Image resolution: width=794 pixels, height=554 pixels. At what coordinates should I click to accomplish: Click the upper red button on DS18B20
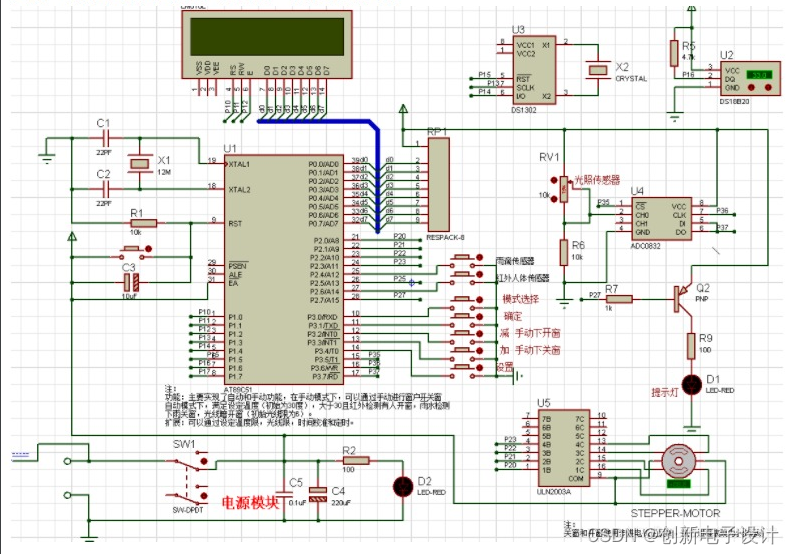coord(751,88)
